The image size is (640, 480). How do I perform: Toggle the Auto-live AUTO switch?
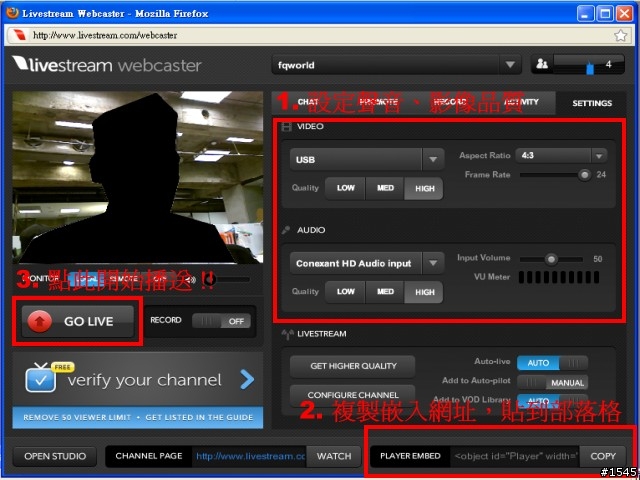552,363
